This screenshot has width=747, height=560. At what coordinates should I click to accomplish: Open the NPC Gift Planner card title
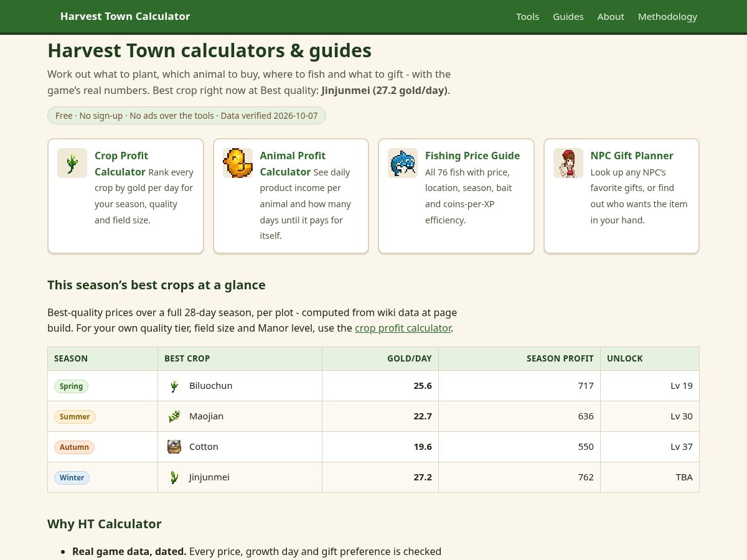click(x=632, y=156)
